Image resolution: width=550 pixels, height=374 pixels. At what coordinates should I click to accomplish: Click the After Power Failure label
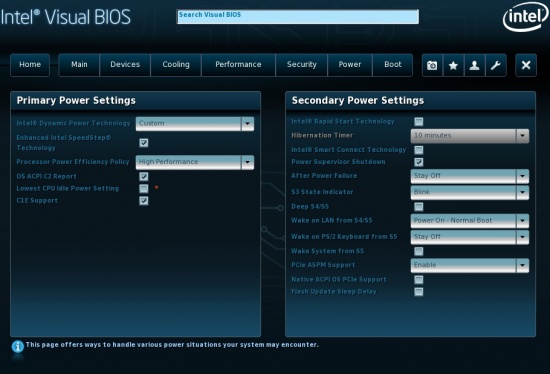[324, 176]
